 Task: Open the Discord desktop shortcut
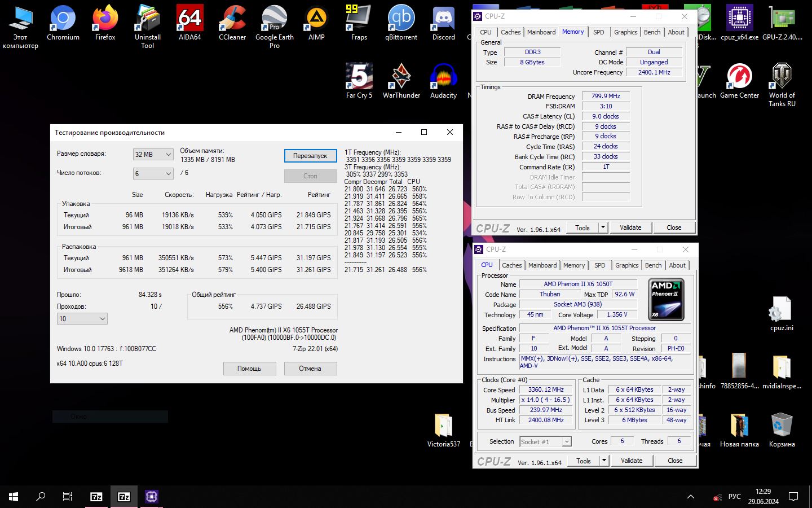[444, 23]
